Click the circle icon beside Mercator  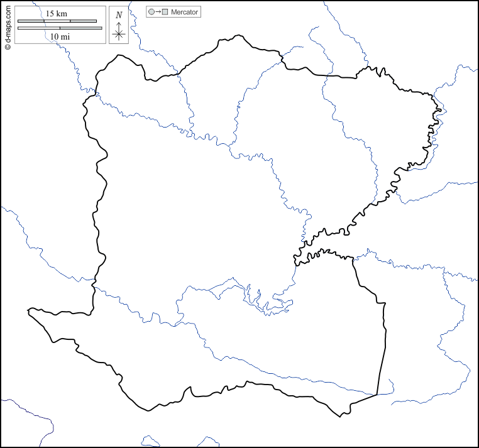pyautogui.click(x=151, y=12)
